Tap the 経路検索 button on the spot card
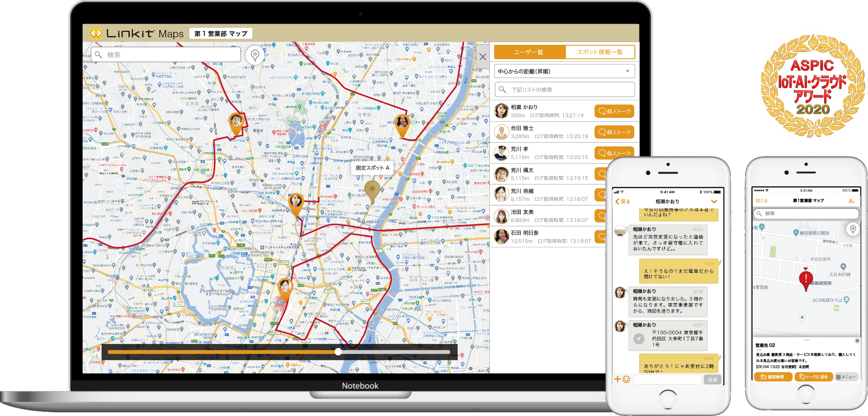 774,377
